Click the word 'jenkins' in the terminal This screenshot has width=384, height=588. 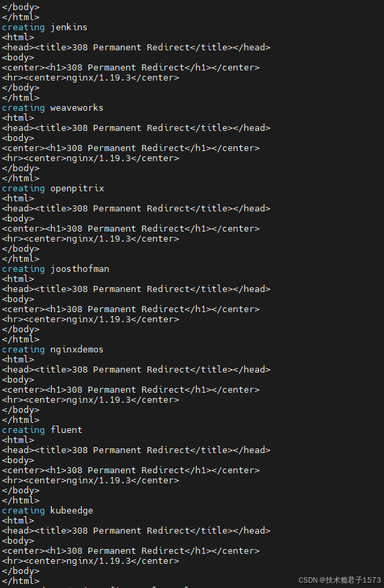pos(69,28)
